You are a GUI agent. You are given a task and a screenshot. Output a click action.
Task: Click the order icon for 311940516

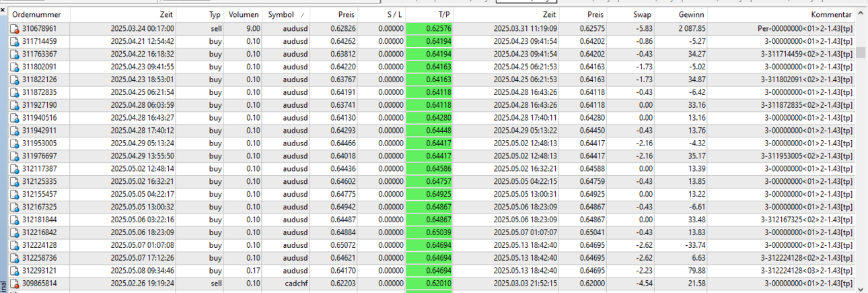(x=14, y=118)
